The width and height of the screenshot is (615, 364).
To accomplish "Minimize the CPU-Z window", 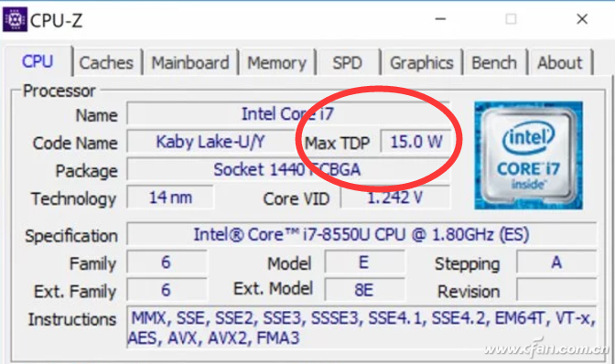I will (x=440, y=19).
